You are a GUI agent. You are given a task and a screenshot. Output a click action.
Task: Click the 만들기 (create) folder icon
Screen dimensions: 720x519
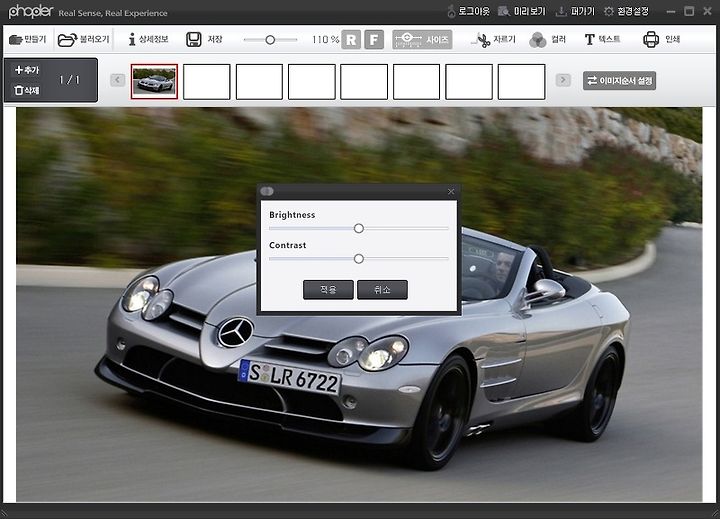point(16,40)
